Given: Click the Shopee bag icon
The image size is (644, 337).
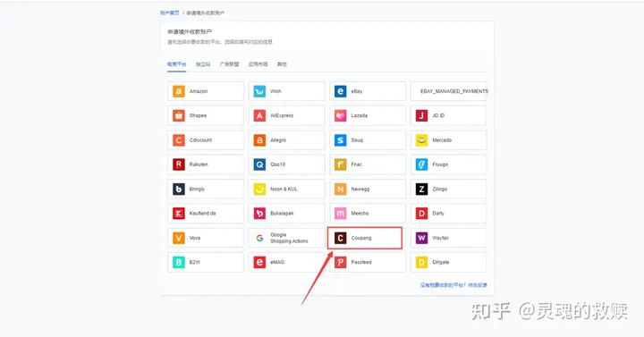Looking at the screenshot, I should [178, 115].
